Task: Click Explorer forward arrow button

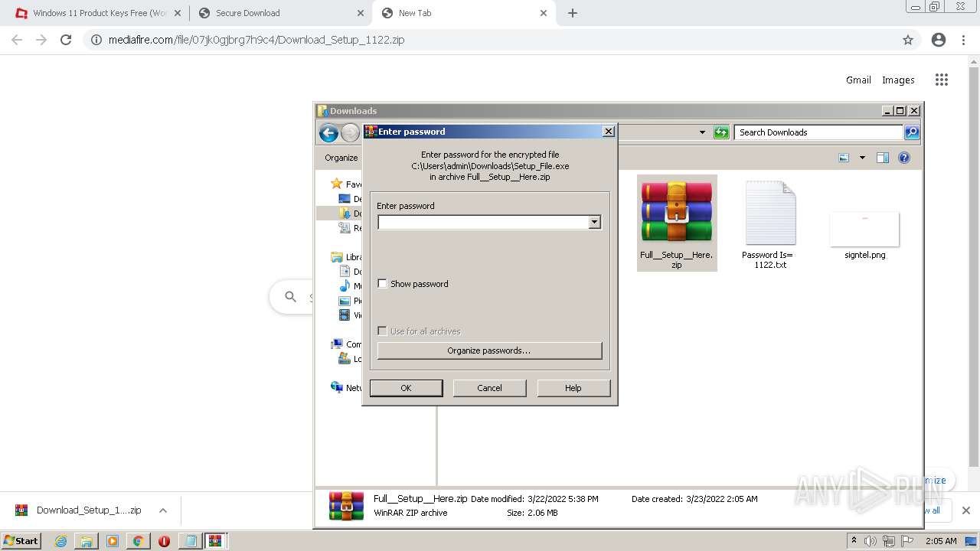Action: 350,133
